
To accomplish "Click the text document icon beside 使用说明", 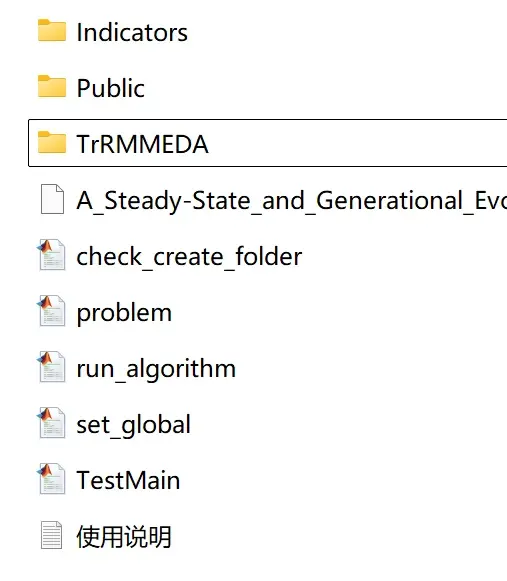I will (x=52, y=535).
